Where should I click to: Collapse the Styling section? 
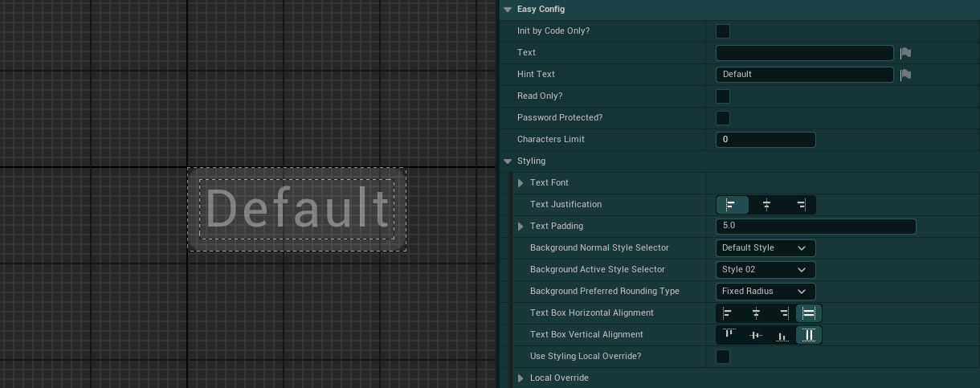508,161
